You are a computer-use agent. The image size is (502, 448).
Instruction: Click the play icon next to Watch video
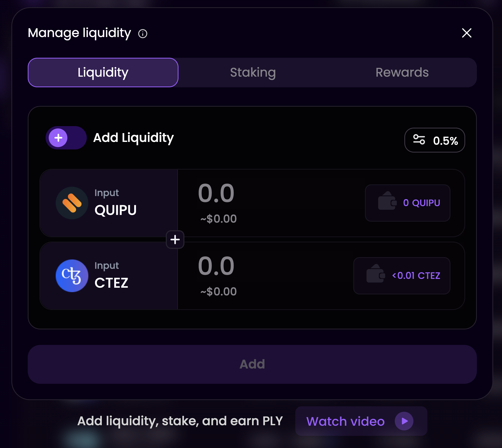404,421
